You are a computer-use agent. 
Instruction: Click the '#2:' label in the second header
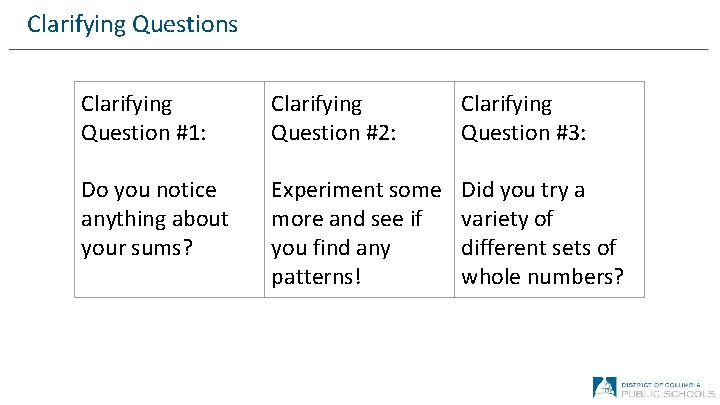click(x=377, y=132)
